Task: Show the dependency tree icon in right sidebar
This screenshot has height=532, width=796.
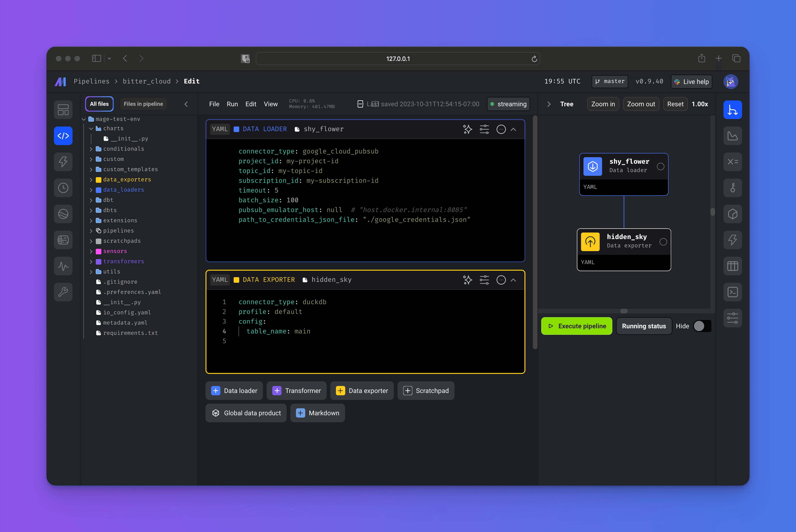Action: (733, 110)
